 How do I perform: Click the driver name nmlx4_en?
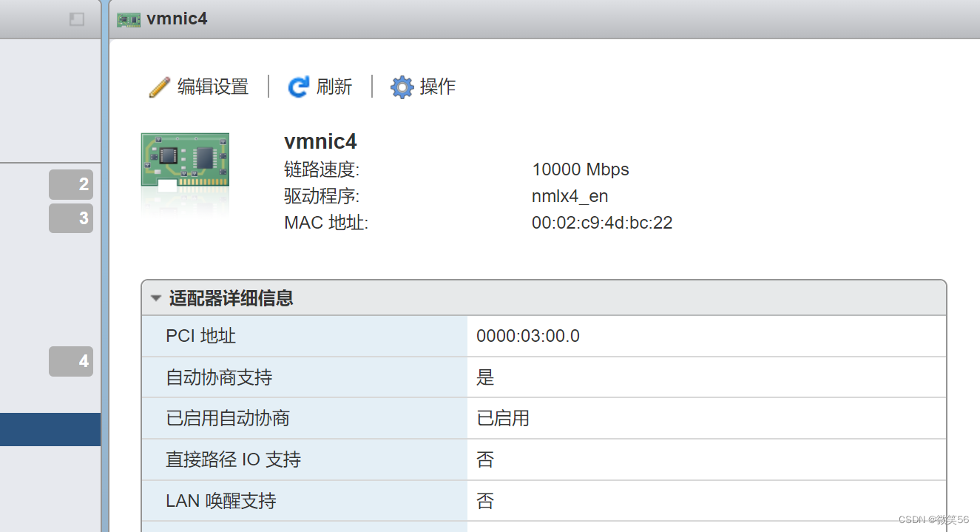[x=570, y=196]
